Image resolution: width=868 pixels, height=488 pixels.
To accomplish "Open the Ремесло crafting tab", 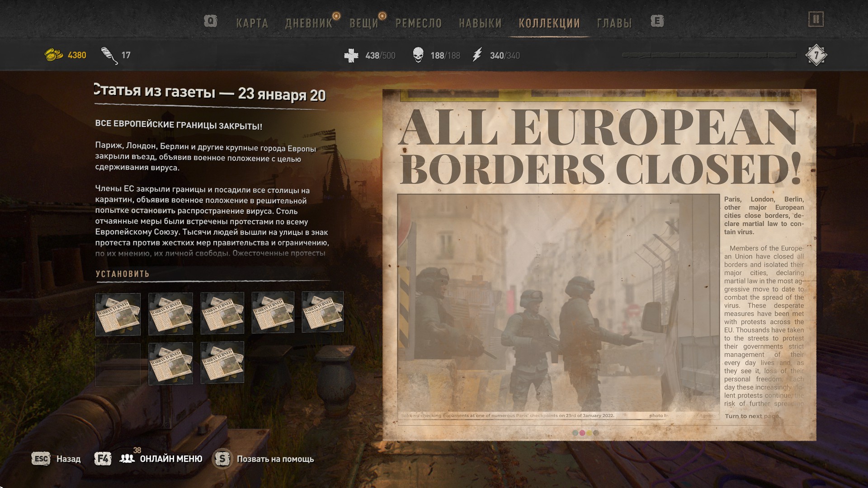I will pyautogui.click(x=418, y=23).
